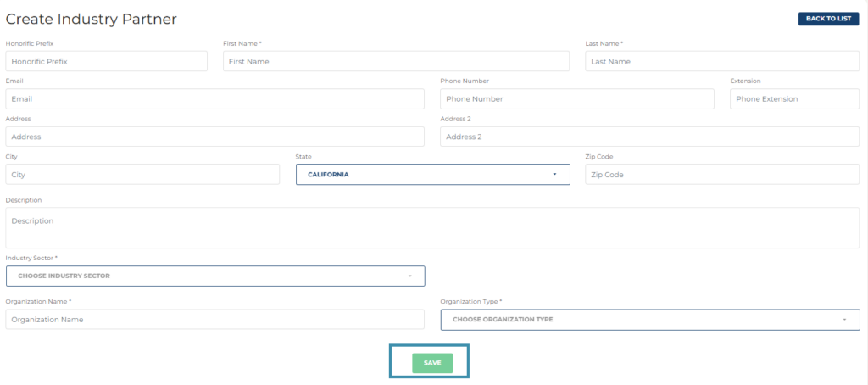Focus the Honorific Prefix field

pos(106,62)
